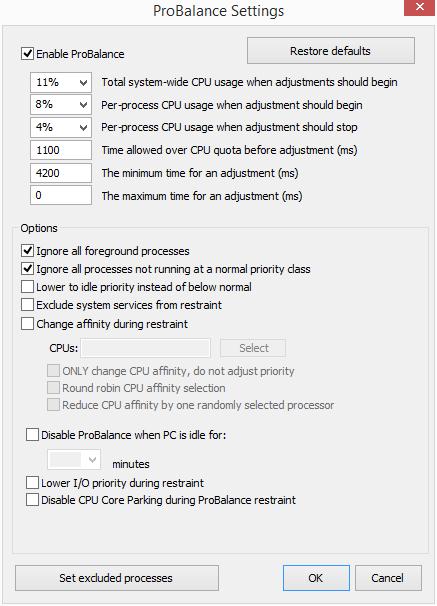Click Cancel to discard changes
Image resolution: width=437 pixels, height=606 pixels.
(388, 578)
